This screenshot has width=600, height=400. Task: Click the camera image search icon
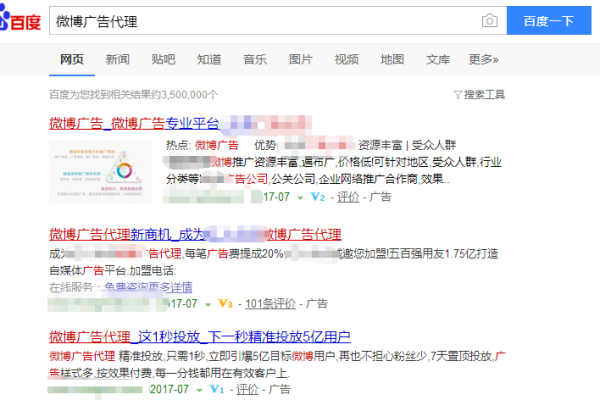[489, 21]
